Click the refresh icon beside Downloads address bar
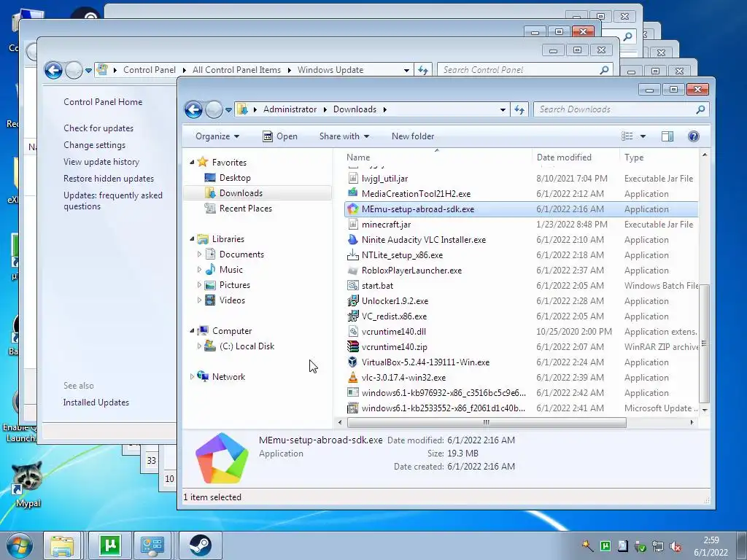The height and width of the screenshot is (560, 747). click(519, 110)
